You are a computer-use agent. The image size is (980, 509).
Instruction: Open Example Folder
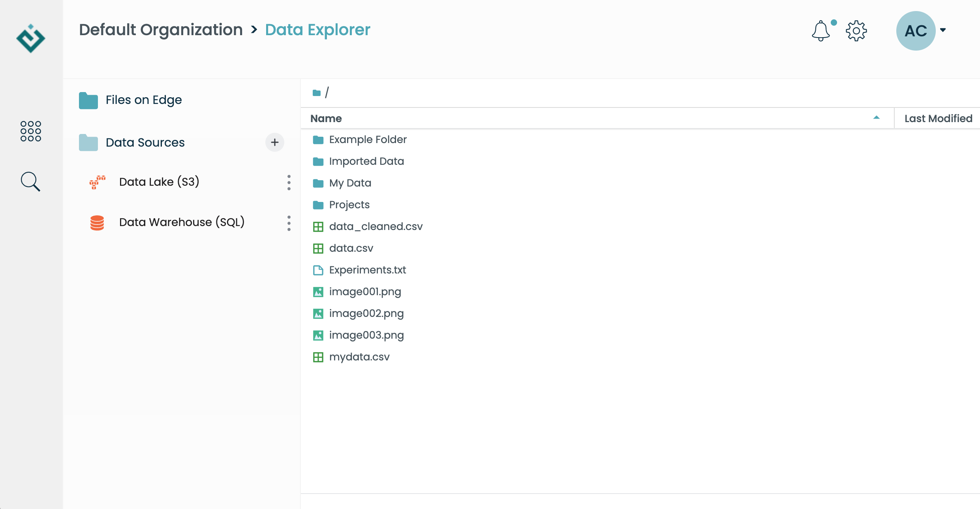(x=368, y=140)
